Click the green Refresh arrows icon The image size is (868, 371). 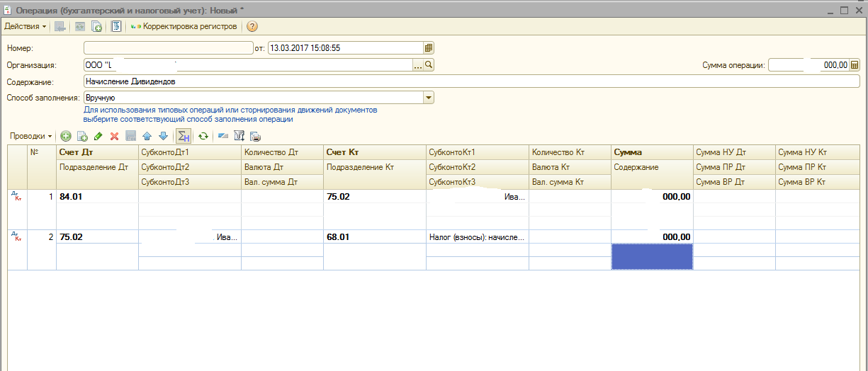click(203, 136)
